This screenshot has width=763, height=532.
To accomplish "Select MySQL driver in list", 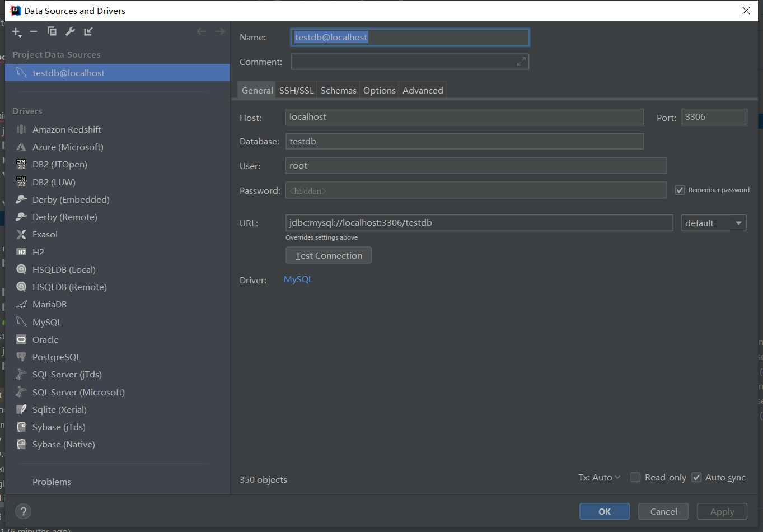I will (x=118, y=322).
